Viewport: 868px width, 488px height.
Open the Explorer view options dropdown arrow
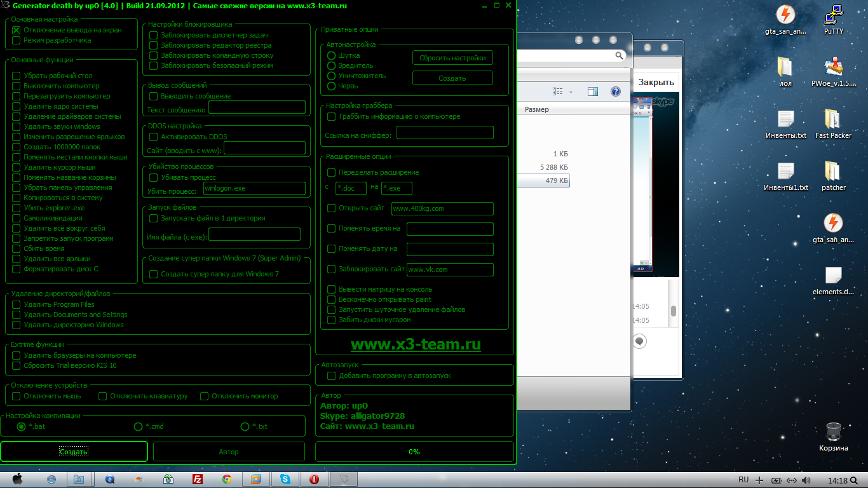tap(571, 92)
